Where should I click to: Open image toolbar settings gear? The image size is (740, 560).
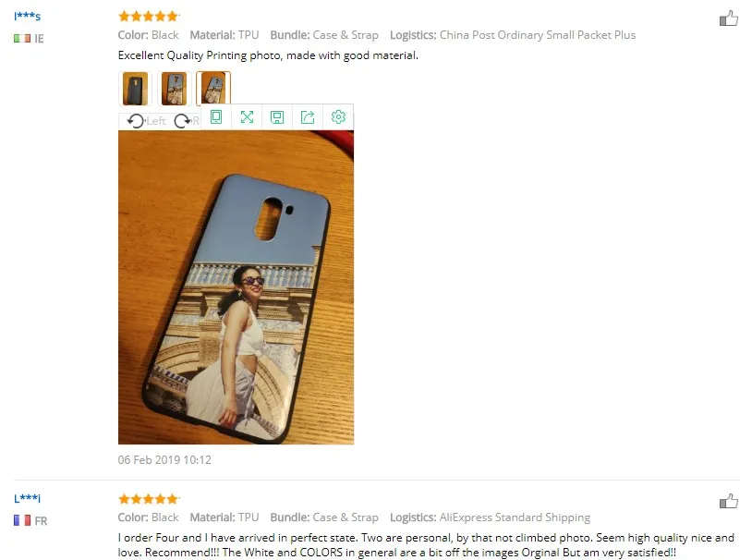pyautogui.click(x=338, y=116)
